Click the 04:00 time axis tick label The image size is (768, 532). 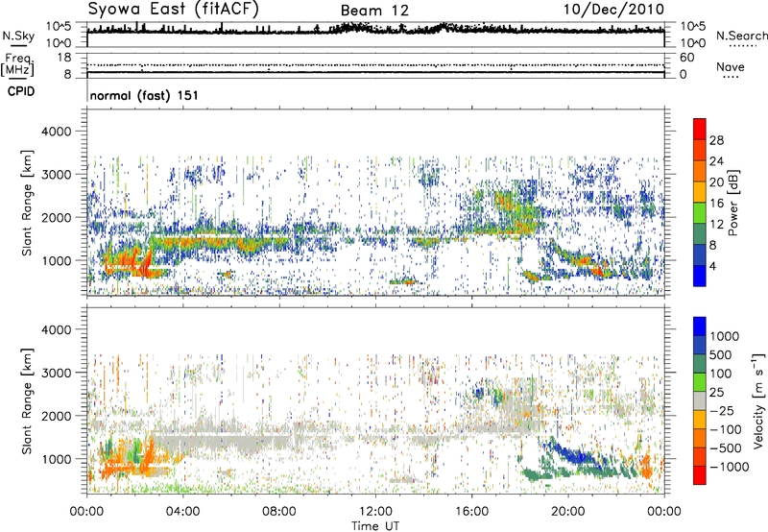(182, 512)
